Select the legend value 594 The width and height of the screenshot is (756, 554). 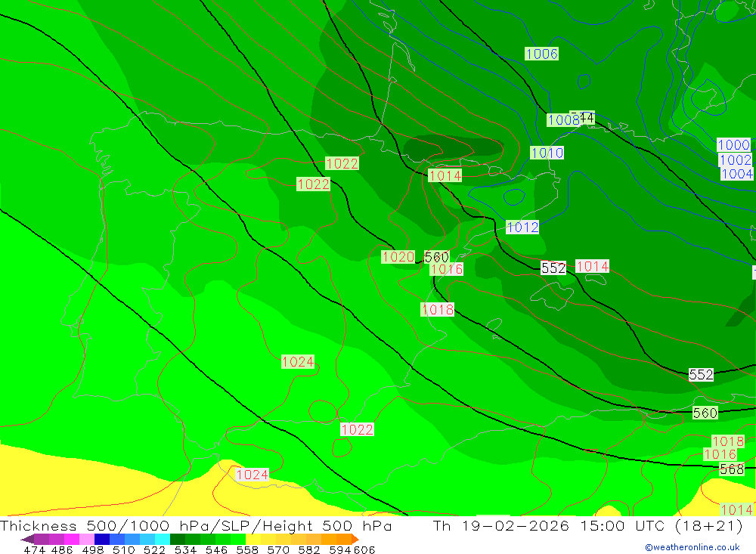(340, 549)
